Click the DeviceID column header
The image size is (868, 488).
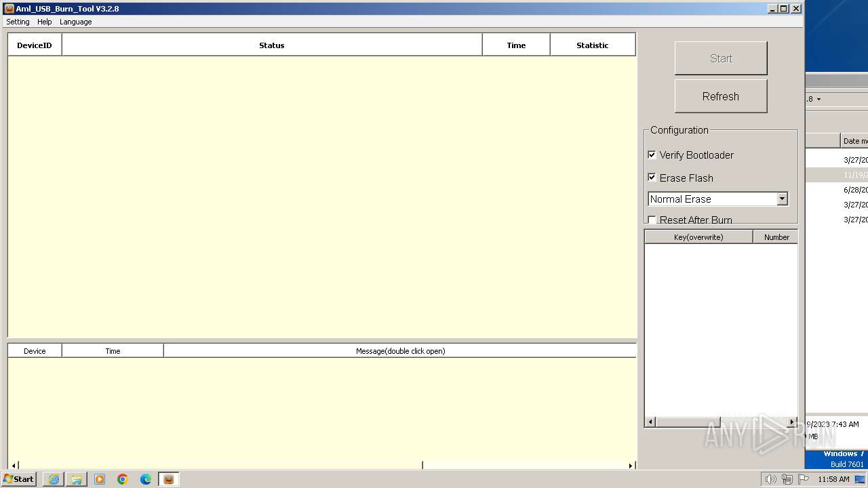35,45
